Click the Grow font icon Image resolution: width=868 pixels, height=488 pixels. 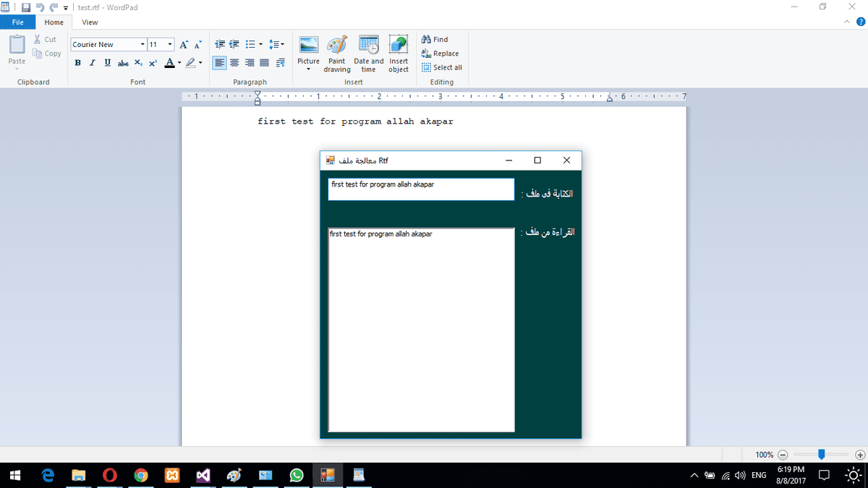[x=184, y=45]
